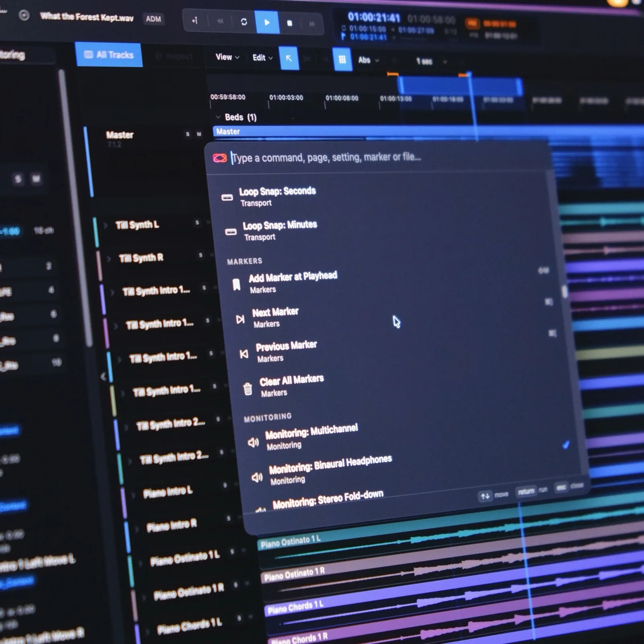The width and height of the screenshot is (644, 644).
Task: Toggle loop playback in the transport
Action: point(244,22)
